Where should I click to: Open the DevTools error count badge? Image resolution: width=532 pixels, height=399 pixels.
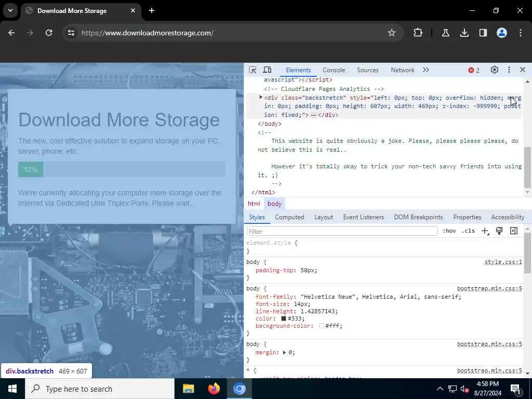coord(474,70)
